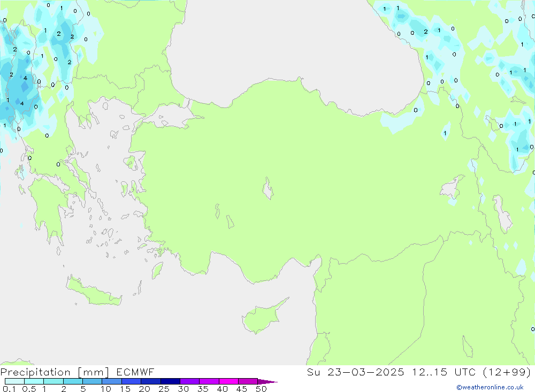Click the arrow tip above 50 mm
The width and height of the screenshot is (535, 392).
[x=268, y=382]
